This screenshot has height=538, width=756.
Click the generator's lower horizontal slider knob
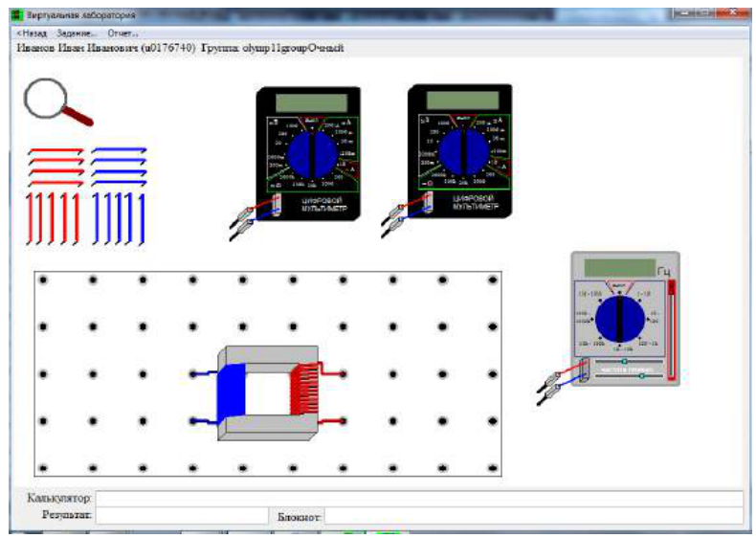coord(641,375)
